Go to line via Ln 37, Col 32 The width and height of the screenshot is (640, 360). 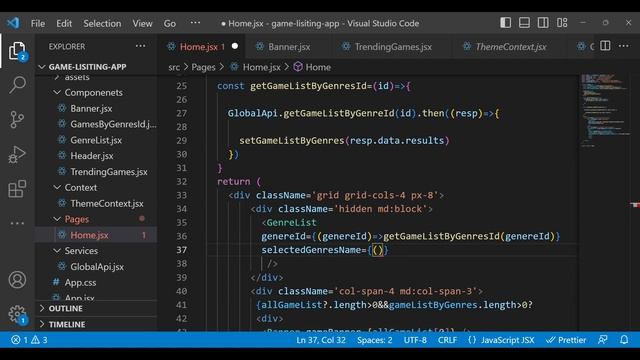[321, 340]
